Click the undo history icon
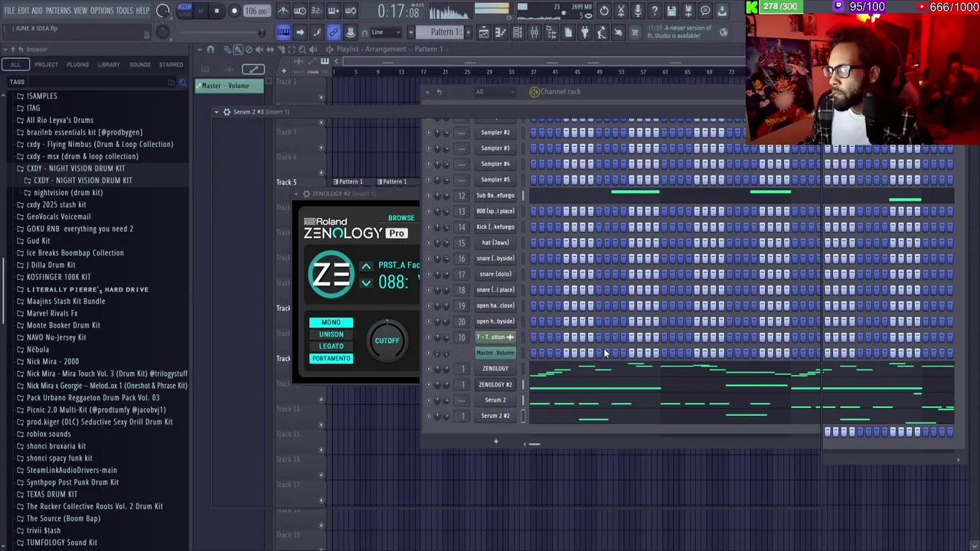Screen dimensions: 980x551 tap(604, 11)
